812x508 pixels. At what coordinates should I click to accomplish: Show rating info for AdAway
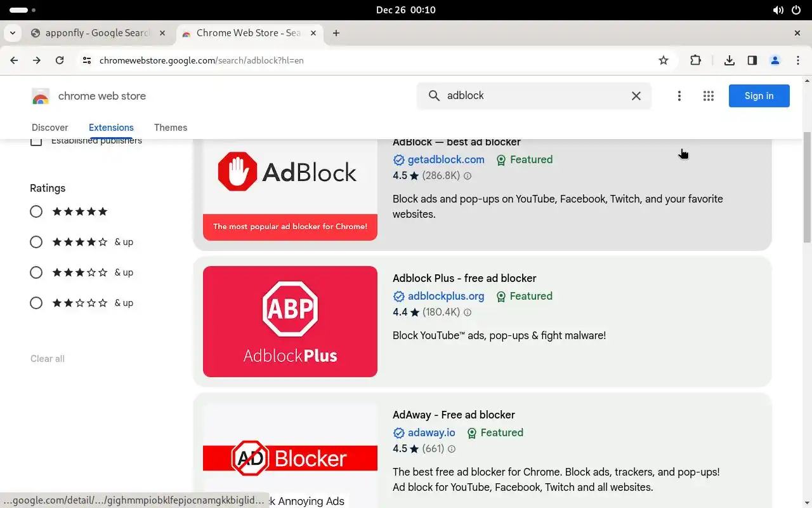click(452, 449)
